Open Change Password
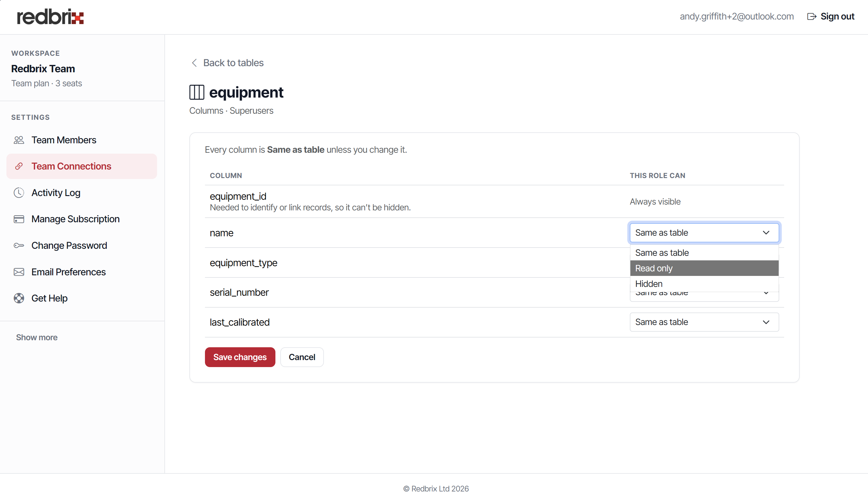 (82, 245)
